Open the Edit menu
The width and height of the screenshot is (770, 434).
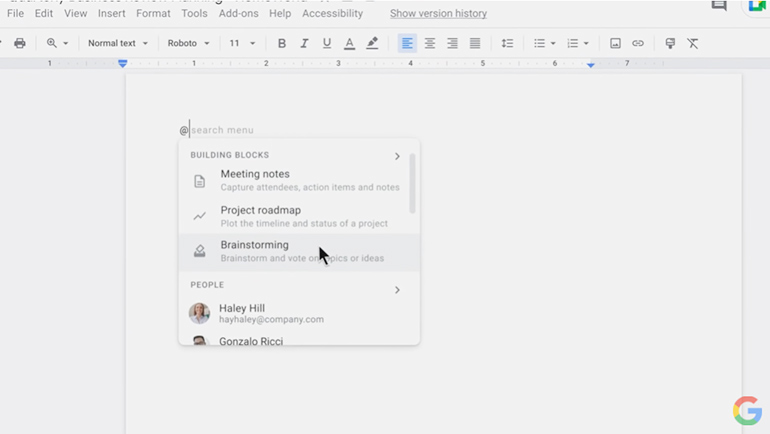[44, 13]
